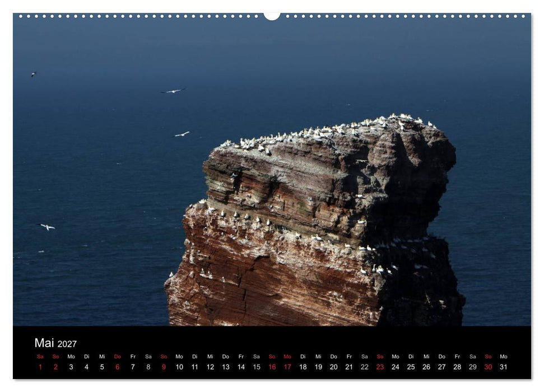Click the 'Mo' label above date 31
The height and width of the screenshot is (392, 544).
coord(504,357)
